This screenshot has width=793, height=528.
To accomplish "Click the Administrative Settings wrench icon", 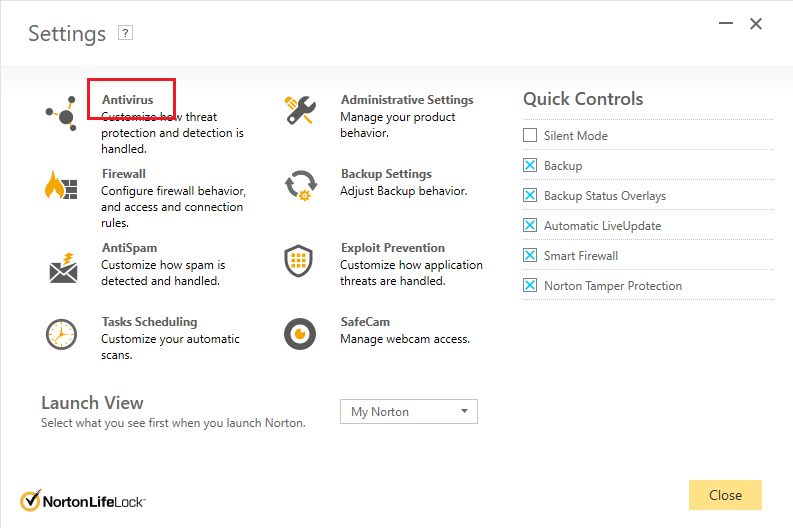I will (300, 111).
